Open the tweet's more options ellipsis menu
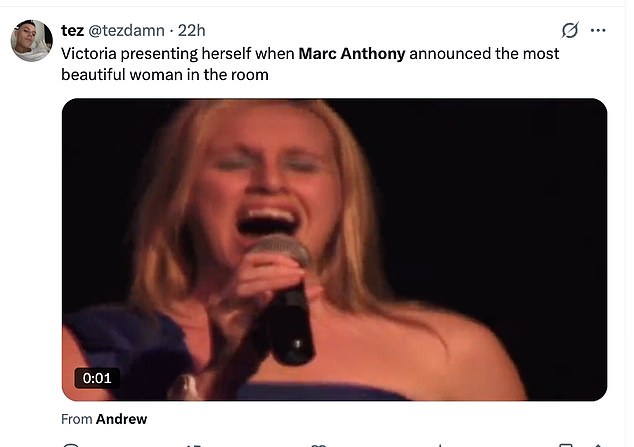This screenshot has height=447, width=634. 599,30
